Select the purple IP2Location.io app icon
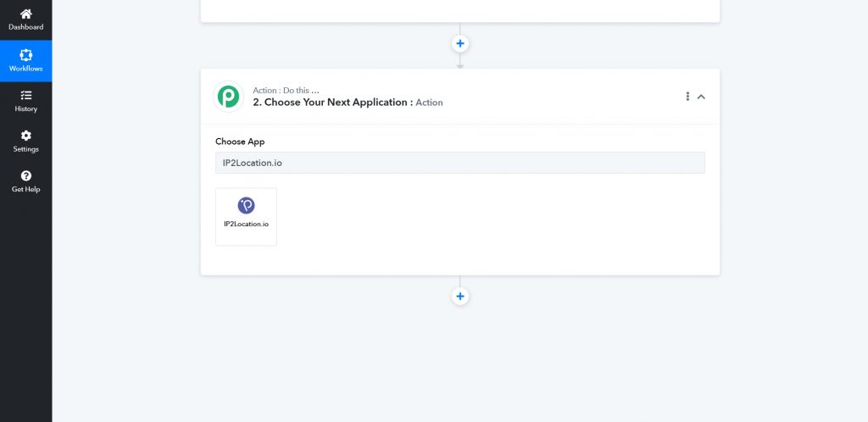Screen dimensions: 868x422 [246, 205]
